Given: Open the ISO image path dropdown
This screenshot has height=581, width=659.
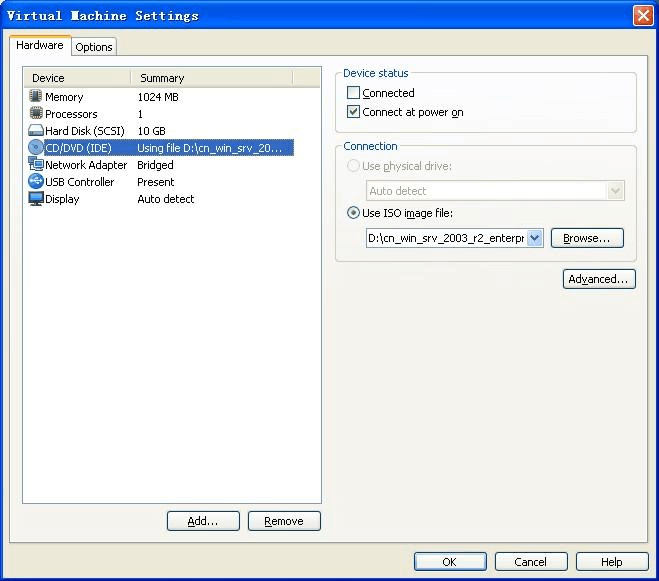Looking at the screenshot, I should coord(534,238).
